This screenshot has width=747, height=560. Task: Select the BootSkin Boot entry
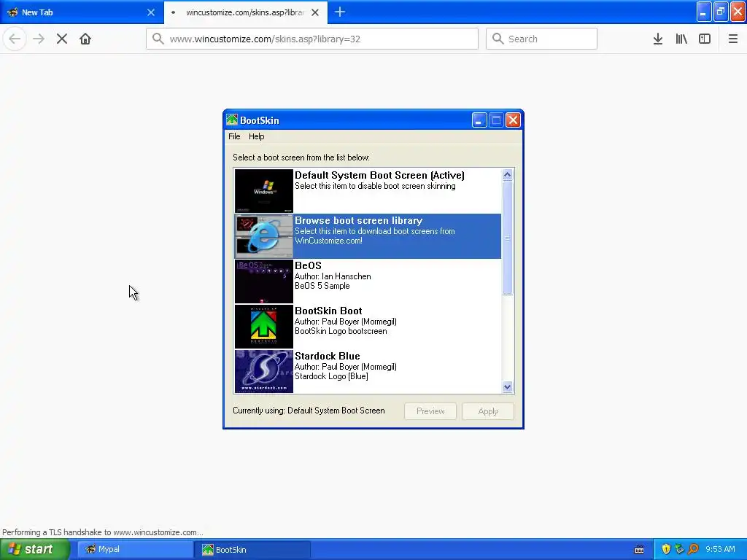pos(368,327)
